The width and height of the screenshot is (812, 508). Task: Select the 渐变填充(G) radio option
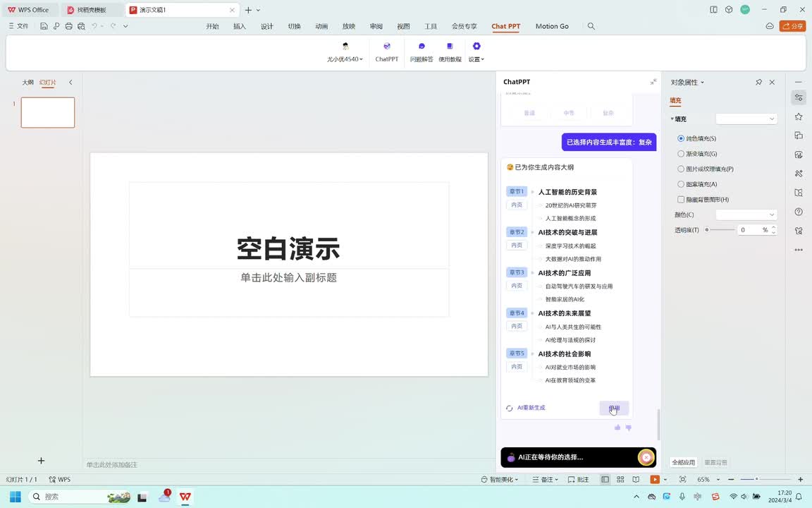coord(681,154)
